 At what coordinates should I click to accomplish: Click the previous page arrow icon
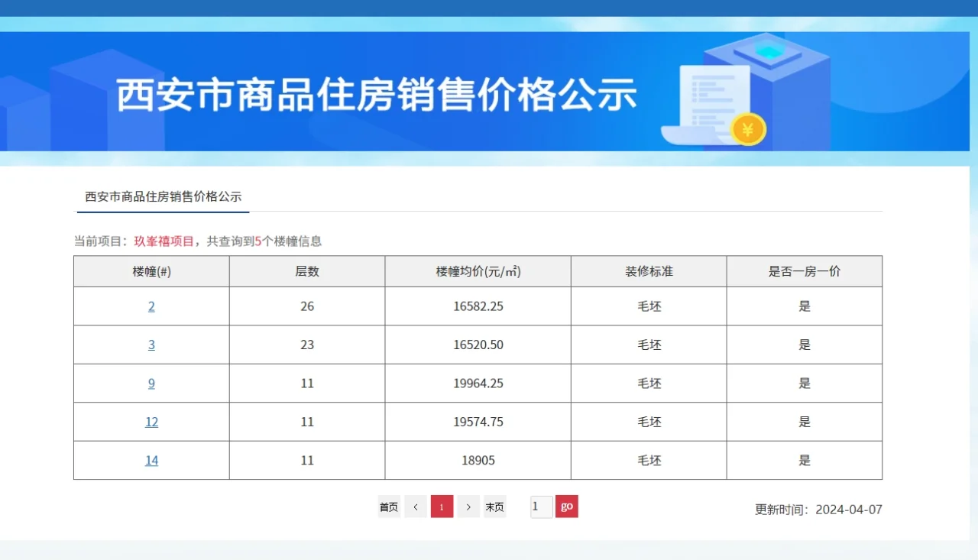[415, 506]
